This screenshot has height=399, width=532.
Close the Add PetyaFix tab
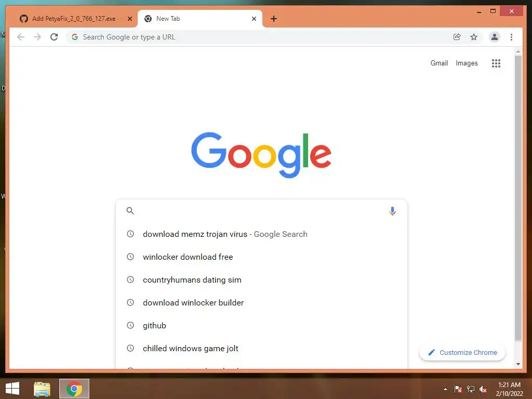(129, 19)
